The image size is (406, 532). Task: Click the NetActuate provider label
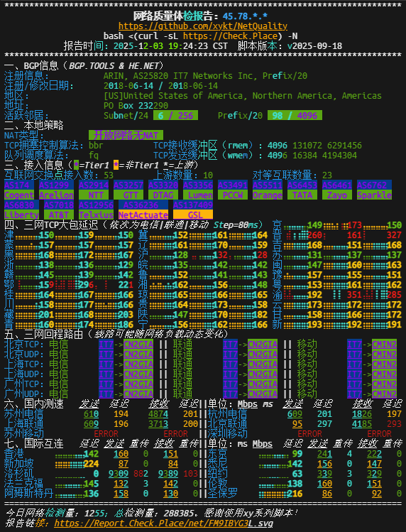coord(143,215)
